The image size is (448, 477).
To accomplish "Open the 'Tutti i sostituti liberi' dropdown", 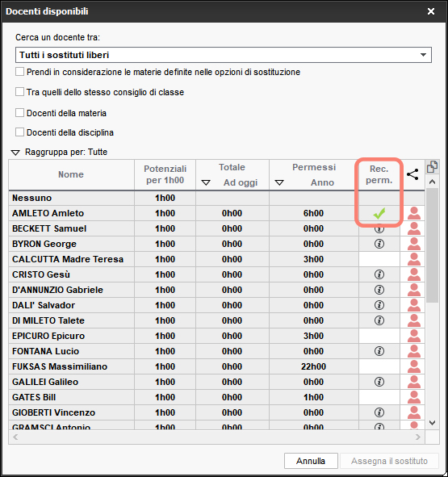I will coord(224,55).
